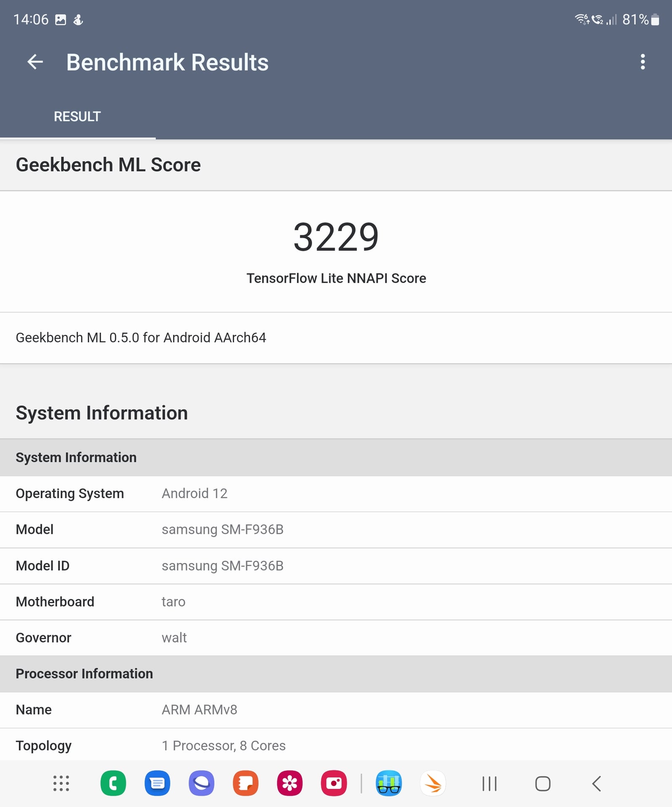
Task: Open the blue Messages app
Action: [x=157, y=783]
